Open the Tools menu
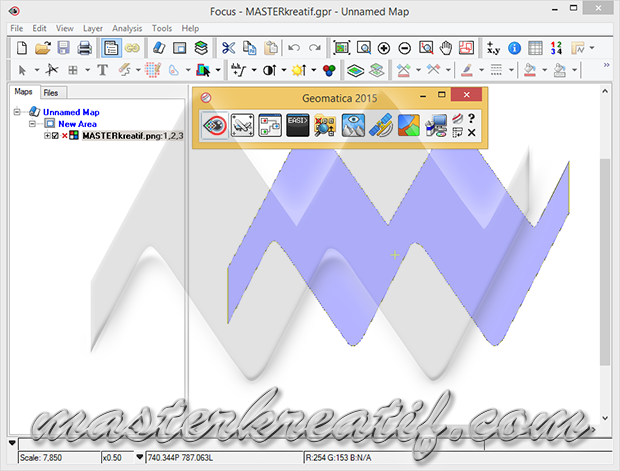 162,28
